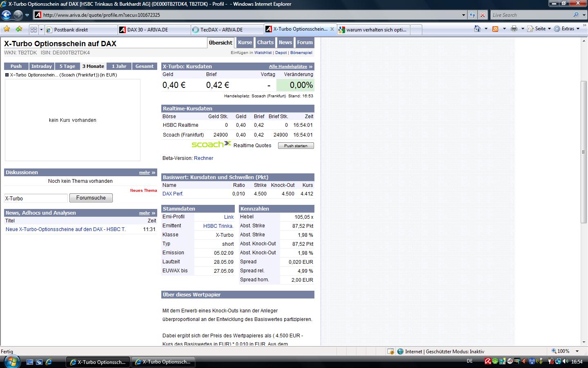Select the 5 Tage chart tab
Viewport: 588px width, 368px height.
tap(67, 66)
